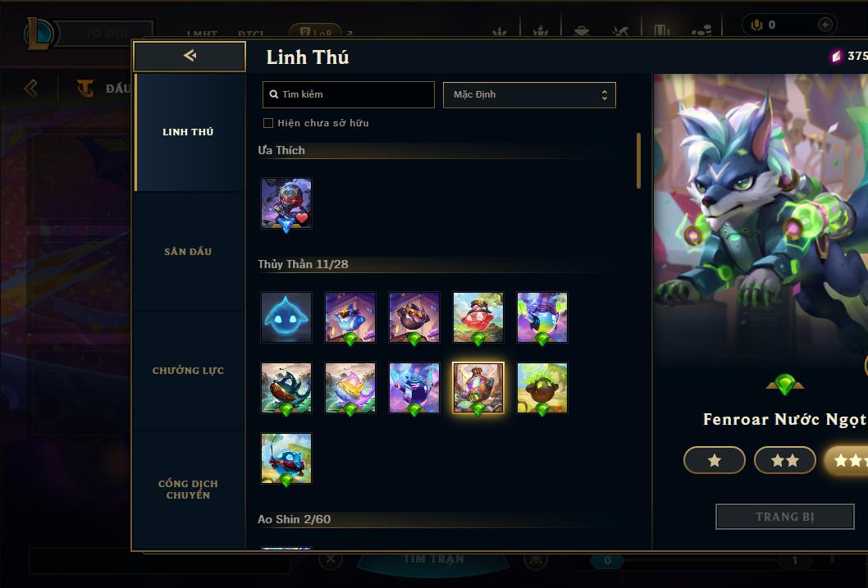Select the two-star tier button
868x588 pixels.
(785, 460)
